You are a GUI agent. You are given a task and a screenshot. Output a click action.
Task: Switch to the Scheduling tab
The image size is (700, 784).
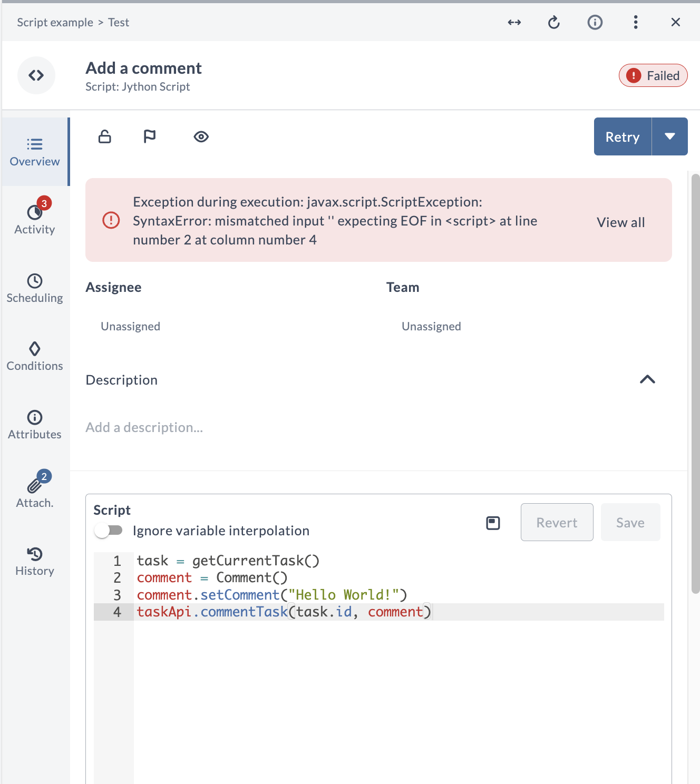[x=35, y=288]
